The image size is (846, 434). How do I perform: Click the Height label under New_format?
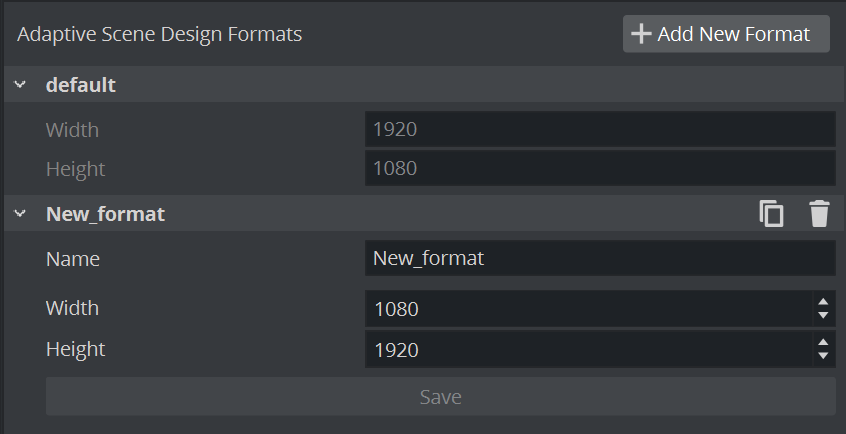(x=75, y=349)
